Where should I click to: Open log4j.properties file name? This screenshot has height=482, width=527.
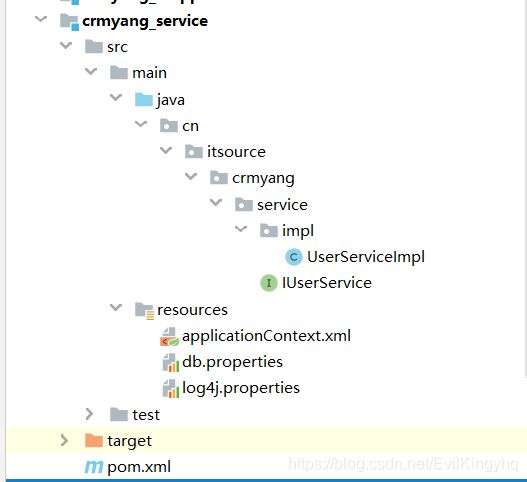pos(241,389)
